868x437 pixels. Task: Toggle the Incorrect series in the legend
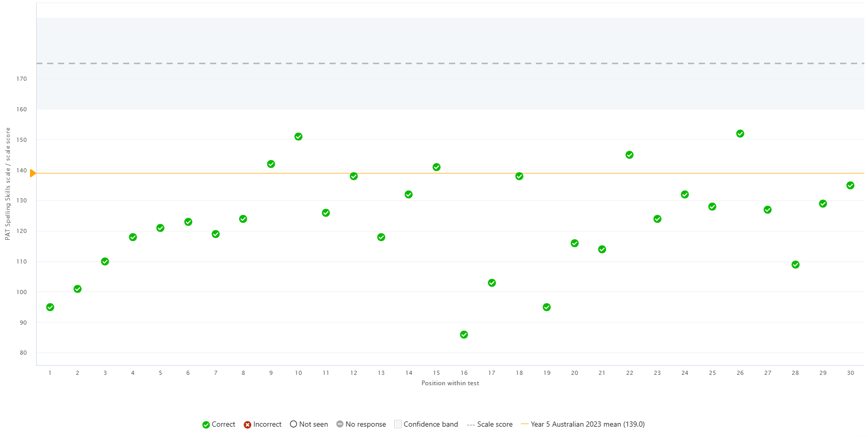point(262,425)
